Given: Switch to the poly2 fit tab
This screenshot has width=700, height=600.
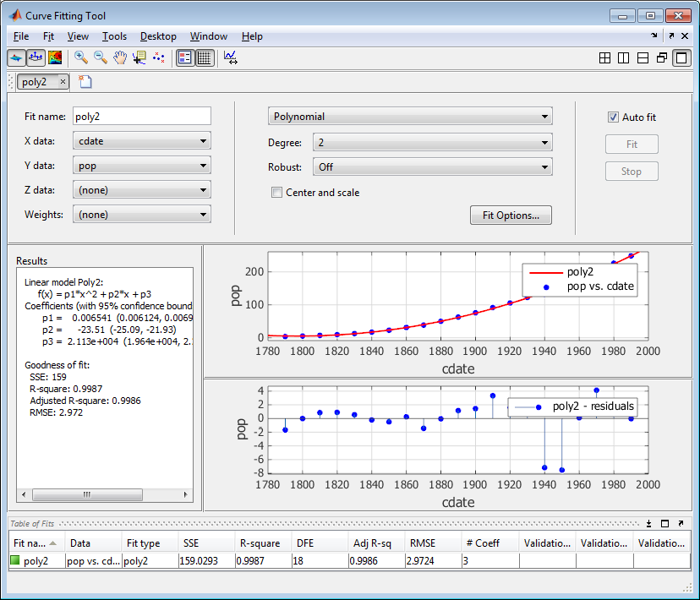Looking at the screenshot, I should tap(35, 82).
